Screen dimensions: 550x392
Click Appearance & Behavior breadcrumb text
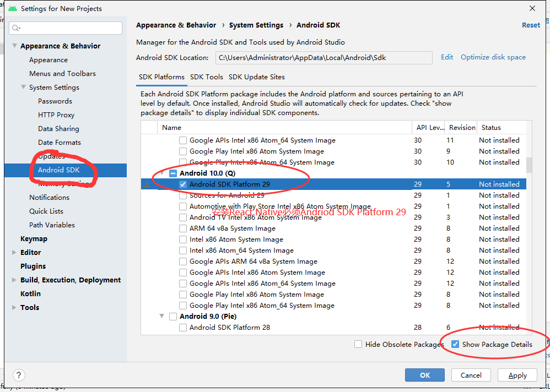[x=176, y=25]
